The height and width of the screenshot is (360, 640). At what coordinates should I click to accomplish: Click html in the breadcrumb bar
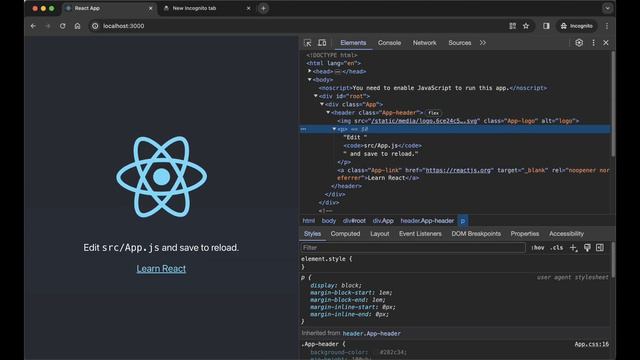[309, 221]
